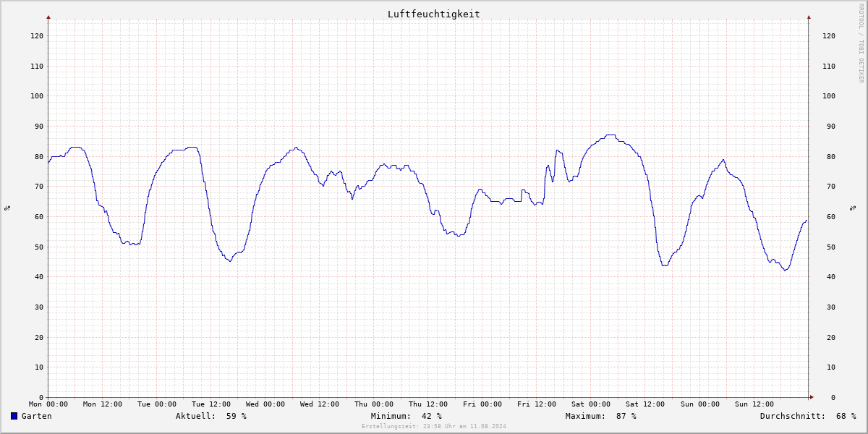Click the Fri 12:00 time axis label

click(x=537, y=404)
